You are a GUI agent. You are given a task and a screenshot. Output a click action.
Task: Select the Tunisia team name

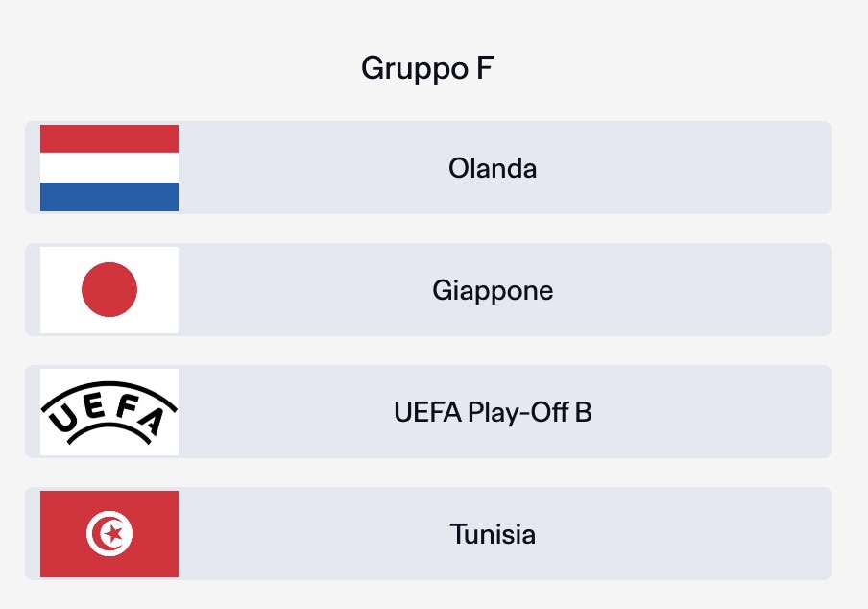[x=493, y=534]
